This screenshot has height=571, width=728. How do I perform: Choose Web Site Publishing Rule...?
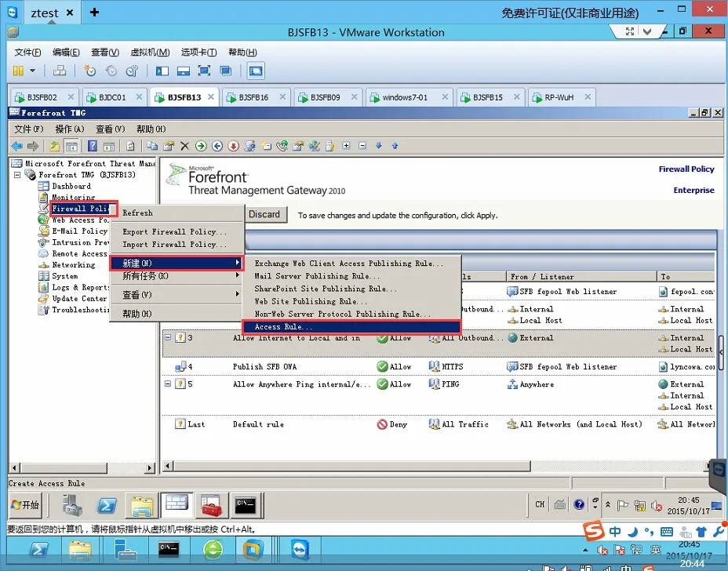(x=351, y=301)
